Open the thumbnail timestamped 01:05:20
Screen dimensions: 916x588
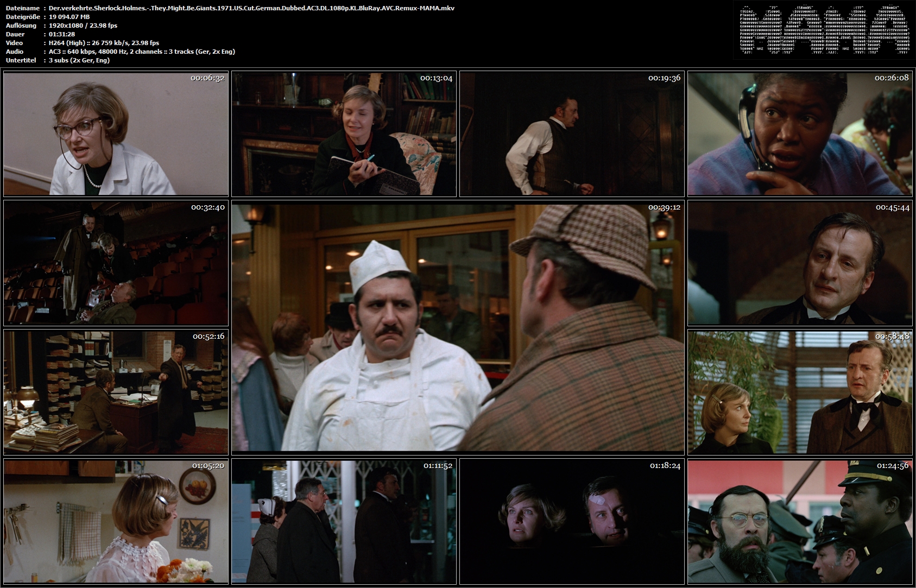tap(116, 521)
